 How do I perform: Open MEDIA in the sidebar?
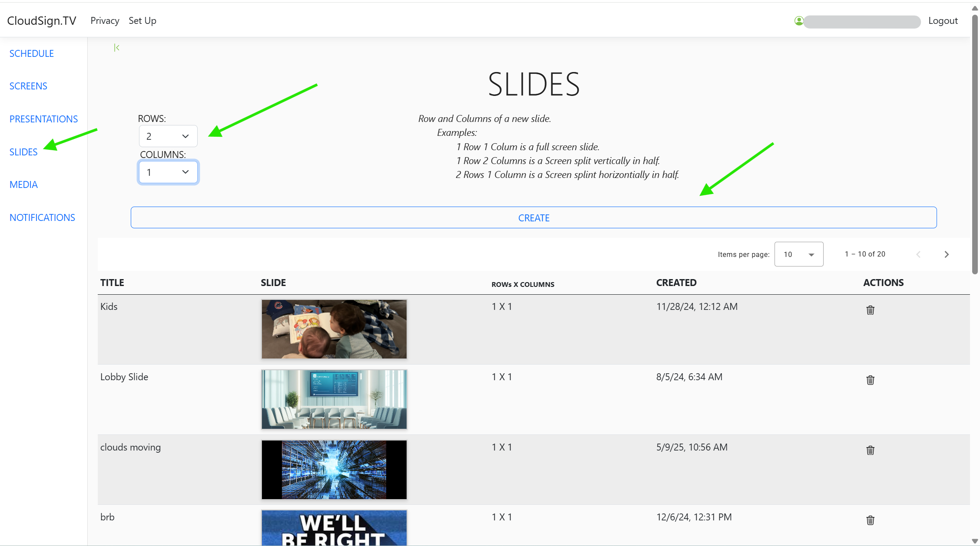click(23, 184)
